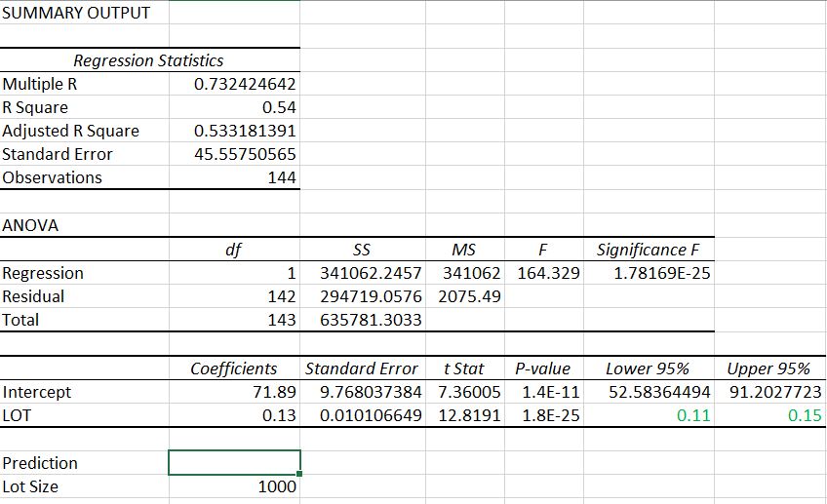Select the MS column header
Image resolution: width=827 pixels, height=504 pixels.
point(463,250)
